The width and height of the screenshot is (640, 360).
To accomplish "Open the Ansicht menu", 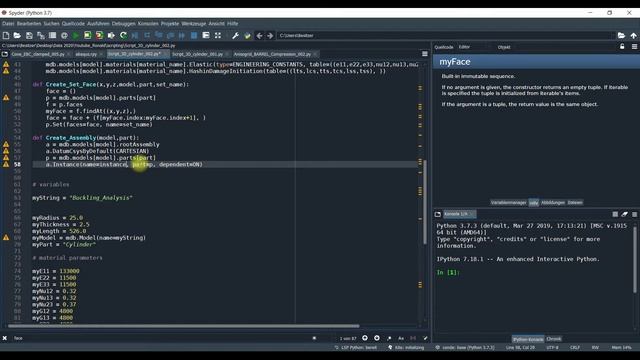I will 216,24.
